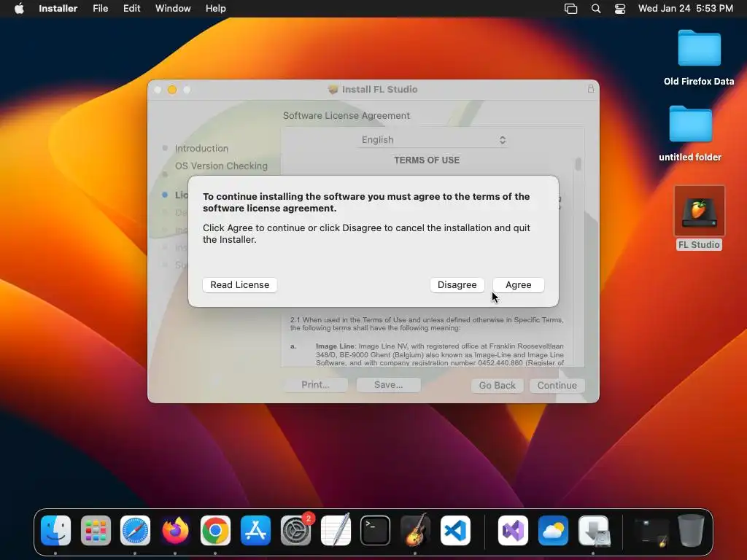Open Google Chrome from the dock
Image resolution: width=747 pixels, height=560 pixels.
215,531
